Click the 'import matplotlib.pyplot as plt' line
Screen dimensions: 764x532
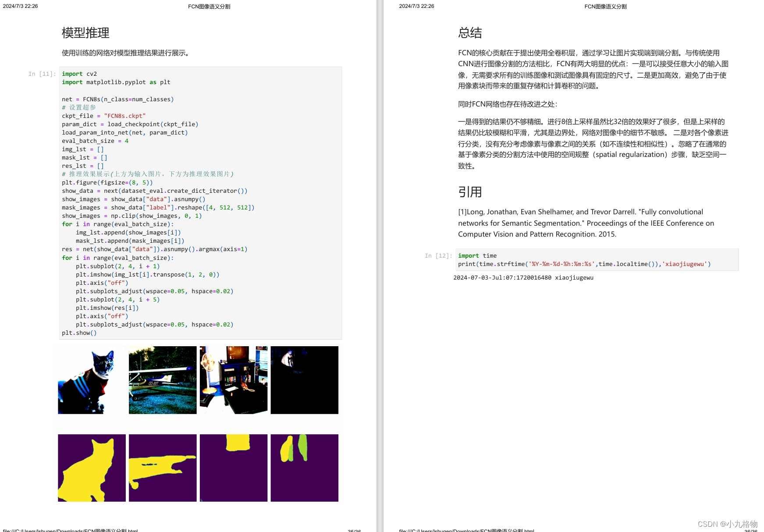116,82
